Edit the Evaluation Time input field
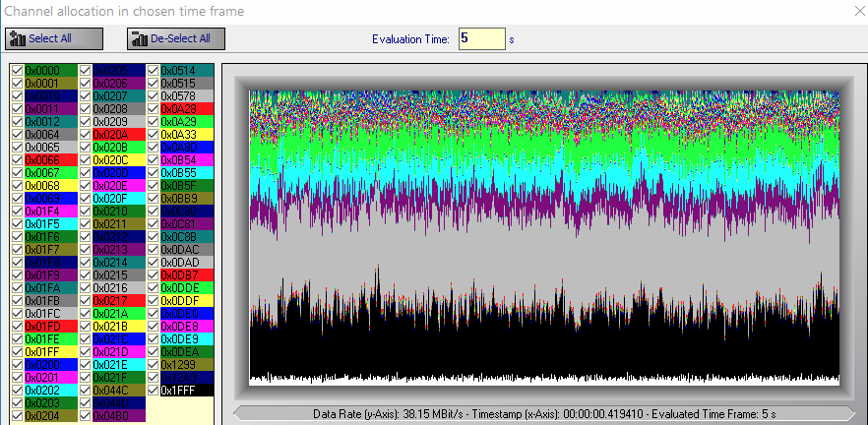This screenshot has height=425, width=868. coord(480,38)
